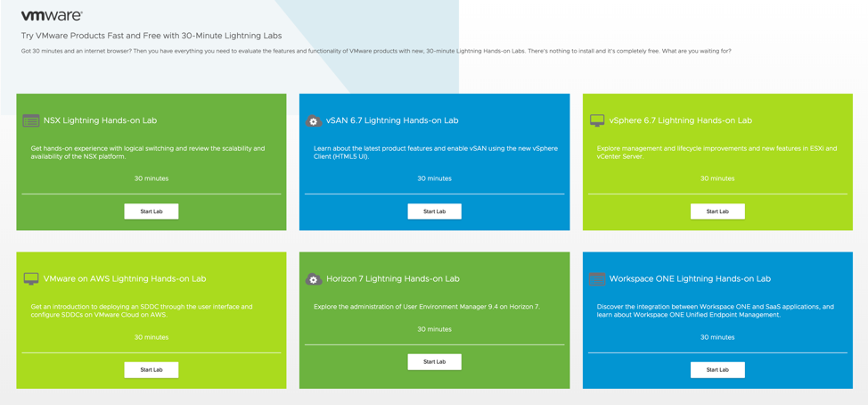Click '30 minutes' on the vSphere 6.7 card
Image resolution: width=868 pixels, height=405 pixels.
[717, 178]
